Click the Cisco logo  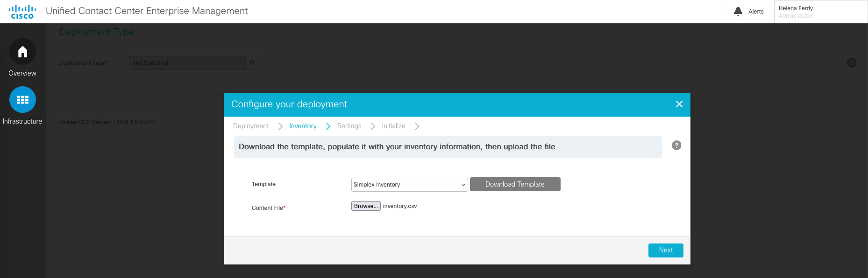coord(22,12)
